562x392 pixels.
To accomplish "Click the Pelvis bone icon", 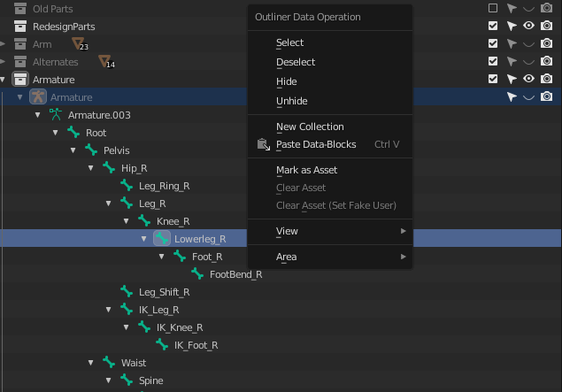I will pos(91,150).
